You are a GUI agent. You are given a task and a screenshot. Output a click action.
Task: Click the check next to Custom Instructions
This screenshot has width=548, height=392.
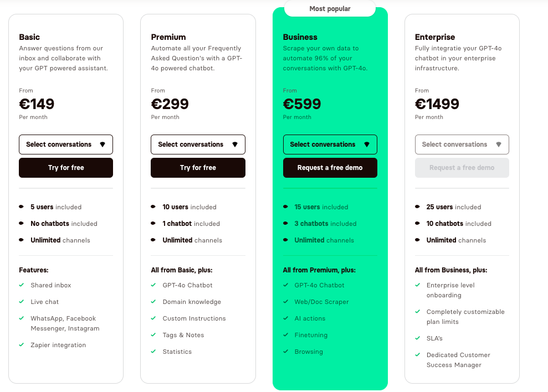[x=153, y=318]
